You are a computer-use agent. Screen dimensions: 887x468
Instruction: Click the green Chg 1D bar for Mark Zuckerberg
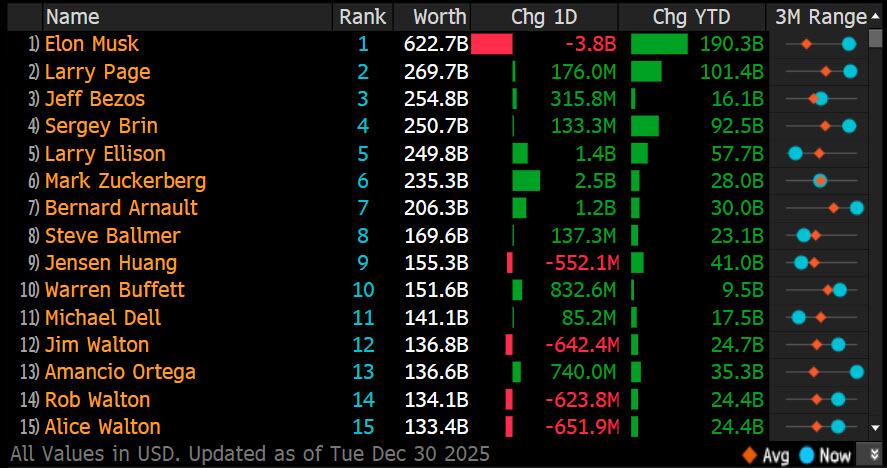coord(526,181)
